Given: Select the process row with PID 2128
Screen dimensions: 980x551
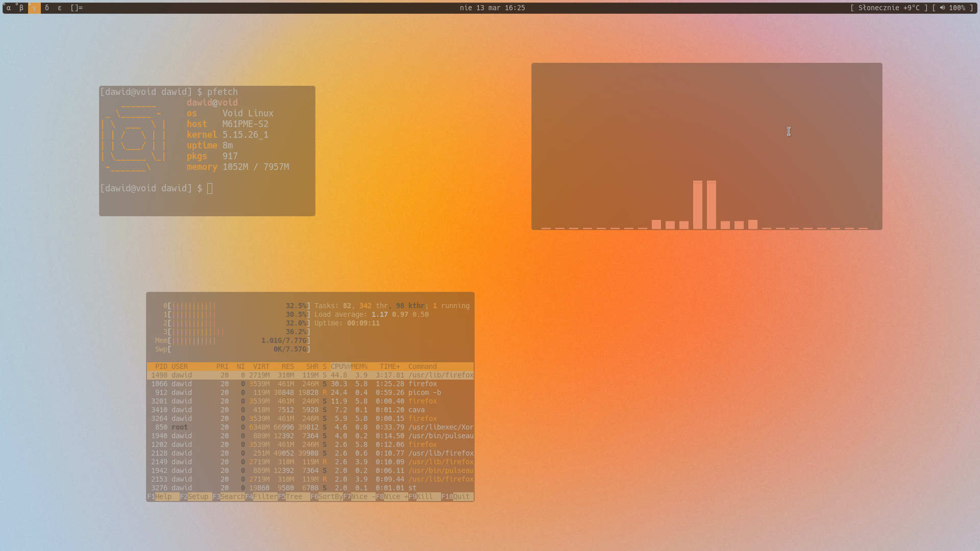Looking at the screenshot, I should pos(310,453).
